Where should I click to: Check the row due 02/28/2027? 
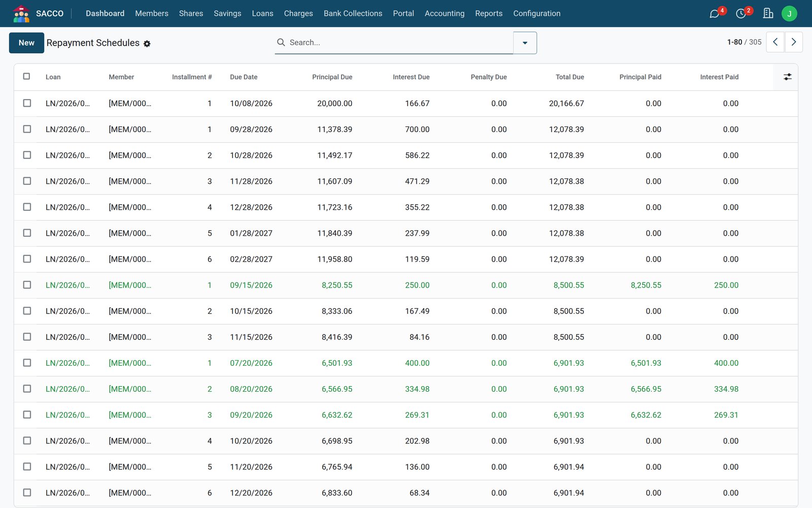point(27,259)
